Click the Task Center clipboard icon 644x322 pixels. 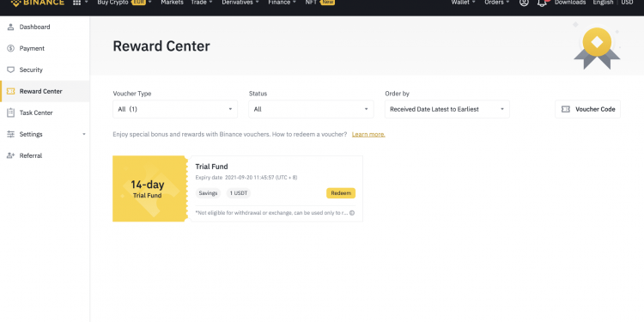[x=10, y=112]
